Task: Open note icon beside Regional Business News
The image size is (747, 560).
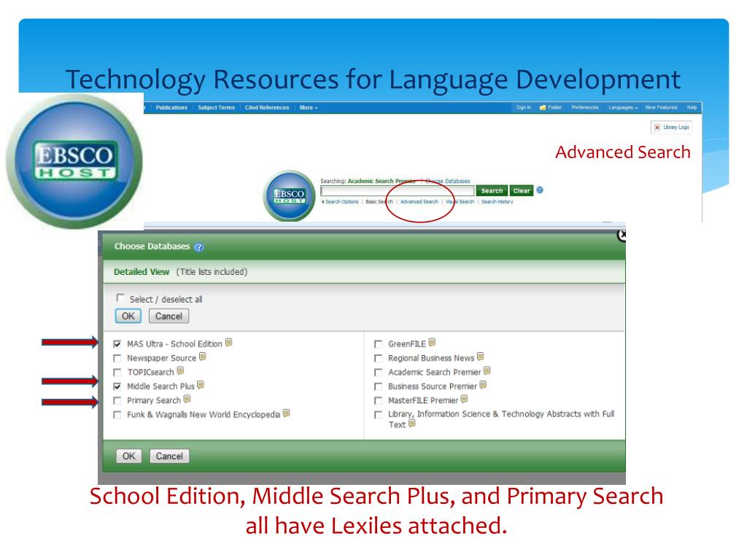Action: [x=480, y=357]
